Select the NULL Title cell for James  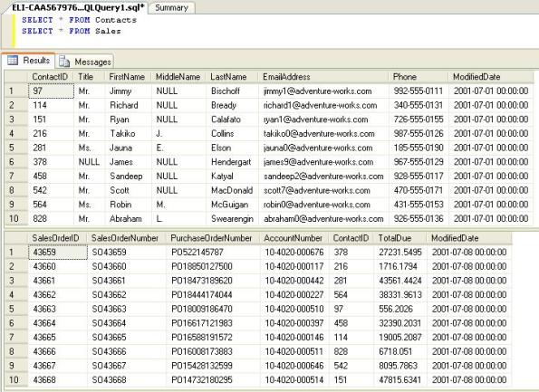89,162
